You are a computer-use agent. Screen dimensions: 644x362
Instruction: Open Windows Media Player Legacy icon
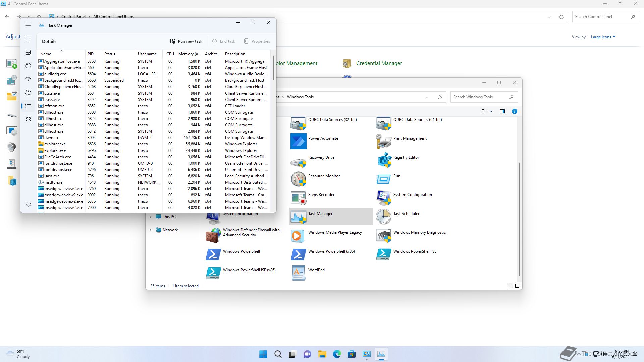(298, 235)
